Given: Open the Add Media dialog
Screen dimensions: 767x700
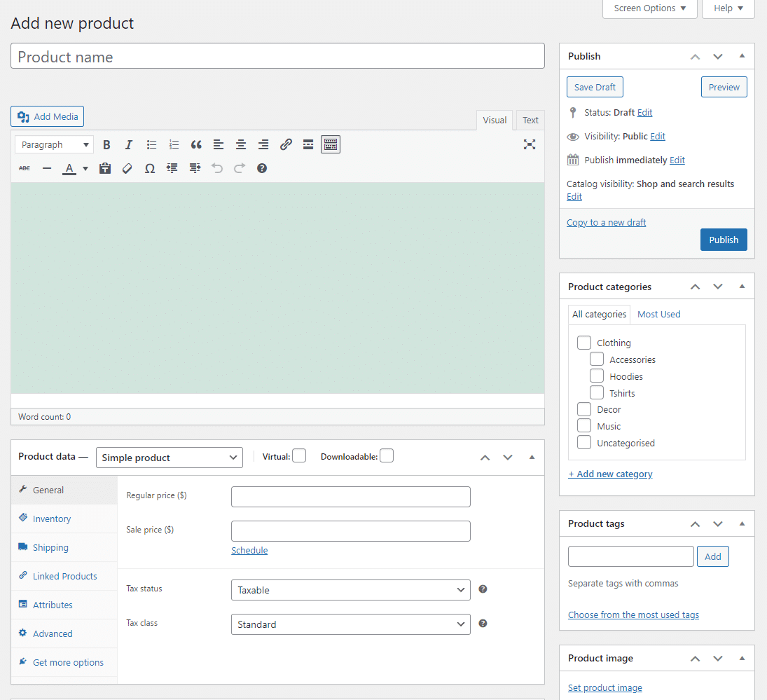Looking at the screenshot, I should pyautogui.click(x=47, y=116).
